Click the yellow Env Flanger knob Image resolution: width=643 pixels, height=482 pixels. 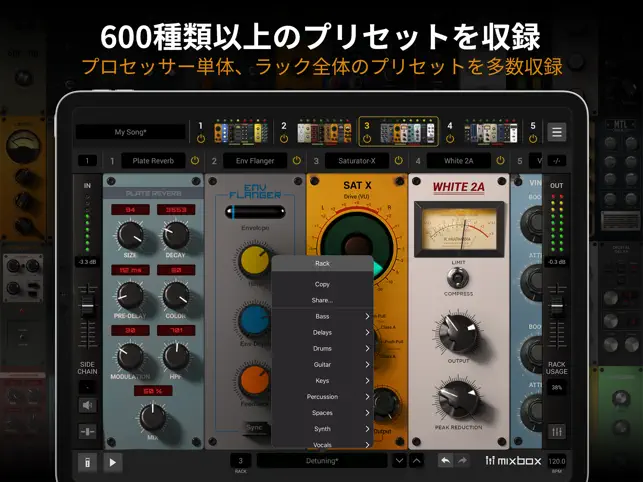[x=255, y=261]
